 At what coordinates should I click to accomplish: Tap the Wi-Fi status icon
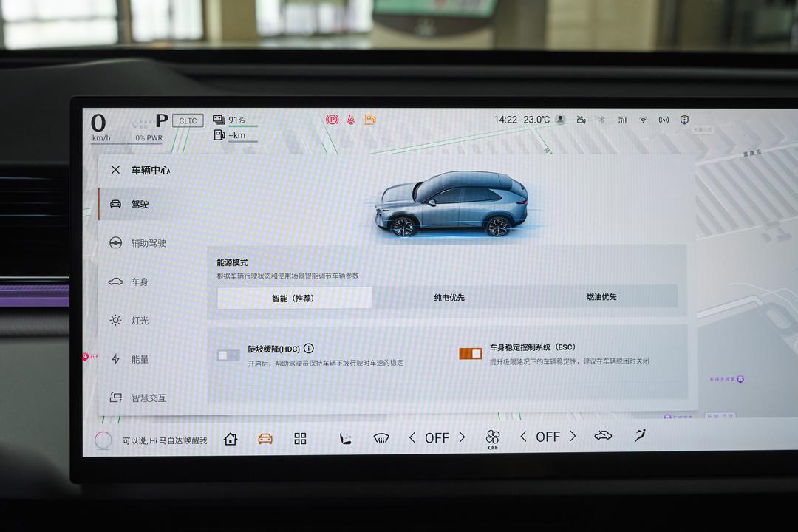point(644,120)
